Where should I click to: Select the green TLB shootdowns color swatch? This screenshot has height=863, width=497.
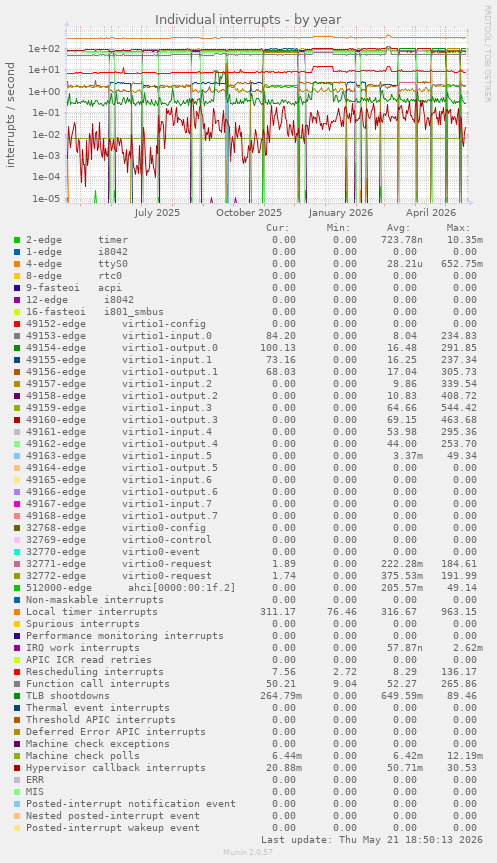click(17, 696)
